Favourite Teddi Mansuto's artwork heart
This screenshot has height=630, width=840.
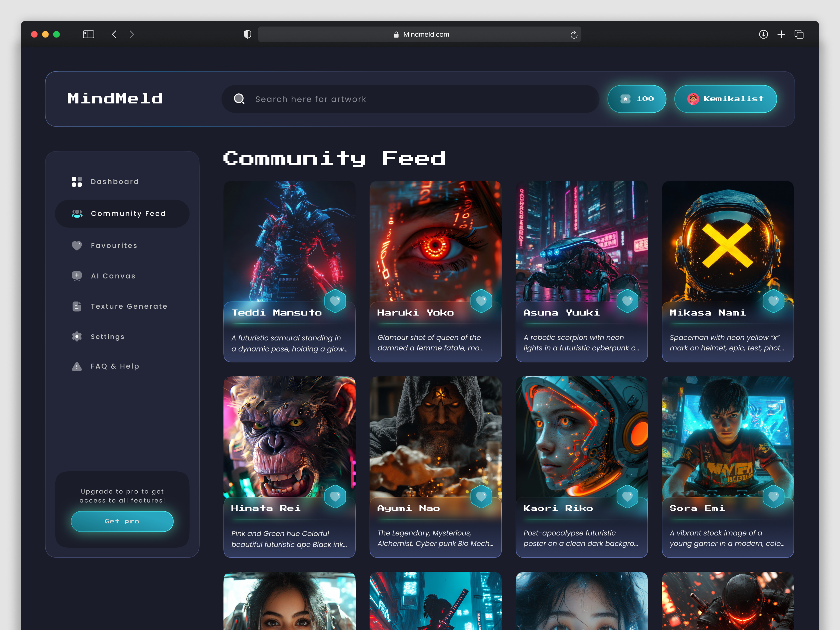335,301
